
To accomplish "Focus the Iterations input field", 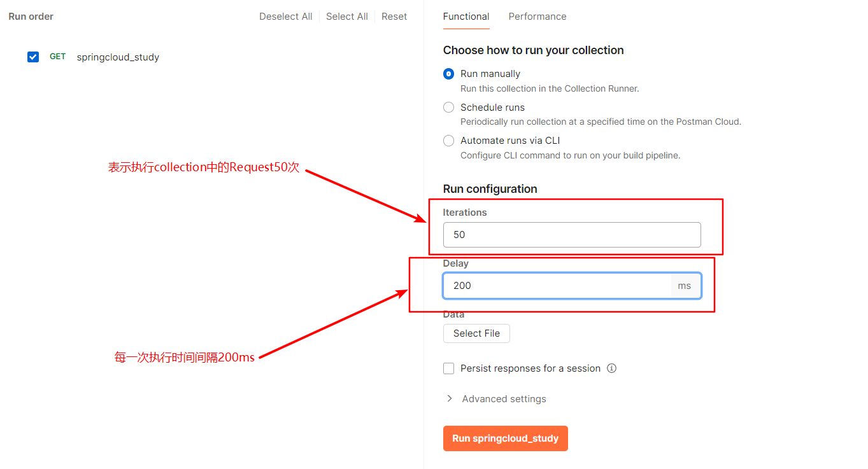I will coord(571,235).
